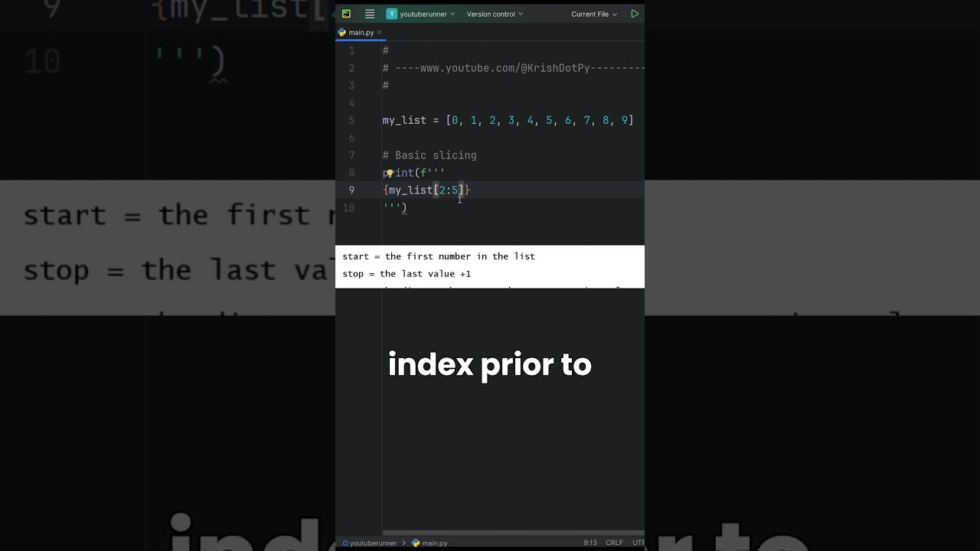This screenshot has height=551, width=980.
Task: Click the PyCharm logo icon
Action: click(346, 14)
